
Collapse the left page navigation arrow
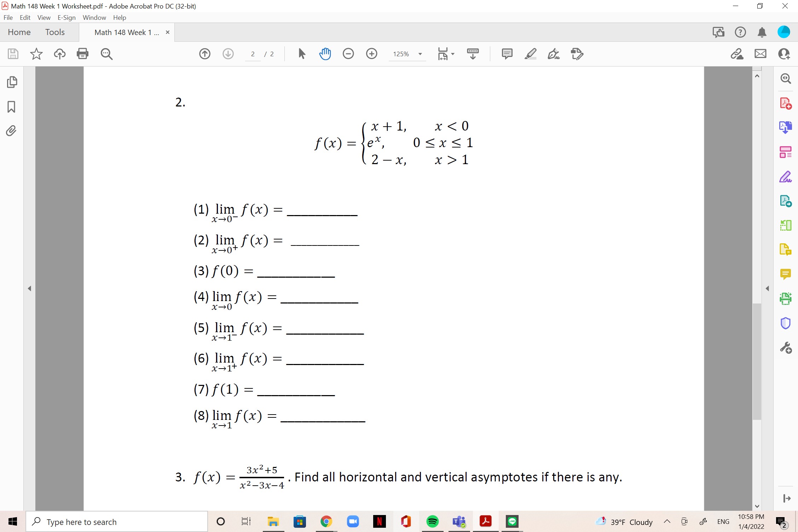(30, 288)
